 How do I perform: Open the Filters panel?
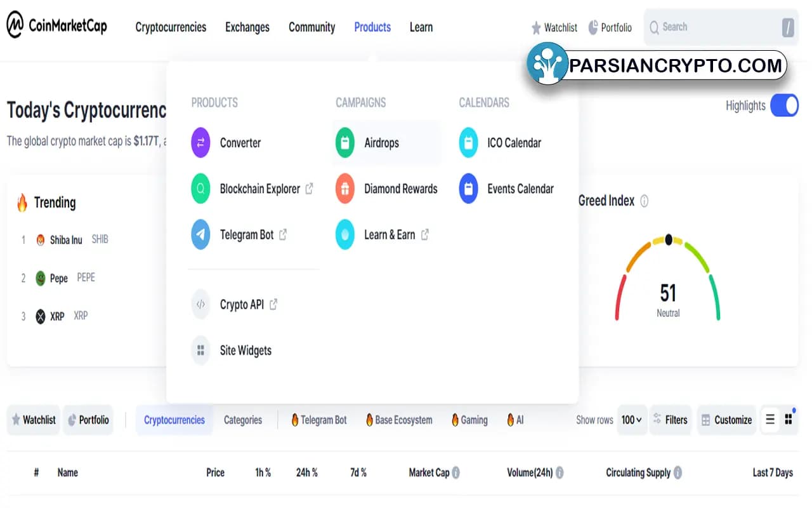671,420
